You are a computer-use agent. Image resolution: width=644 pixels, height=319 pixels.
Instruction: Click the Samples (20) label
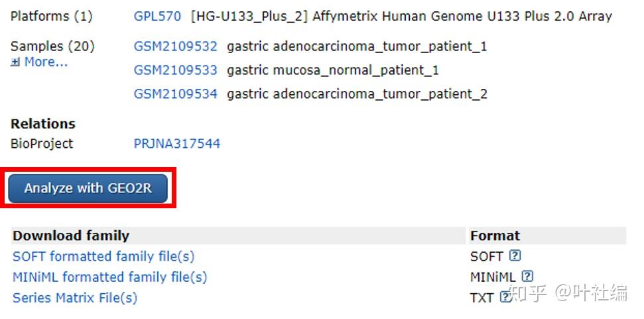(x=52, y=46)
